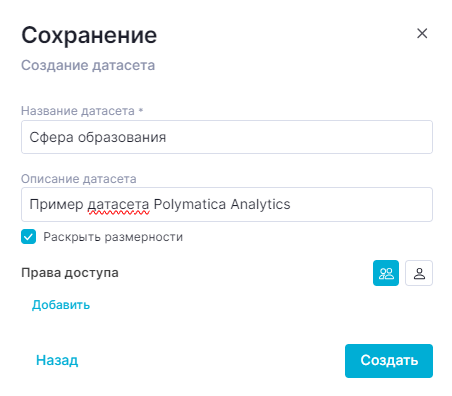The image size is (452, 396).
Task: Select the group access rights icon
Action: (386, 273)
